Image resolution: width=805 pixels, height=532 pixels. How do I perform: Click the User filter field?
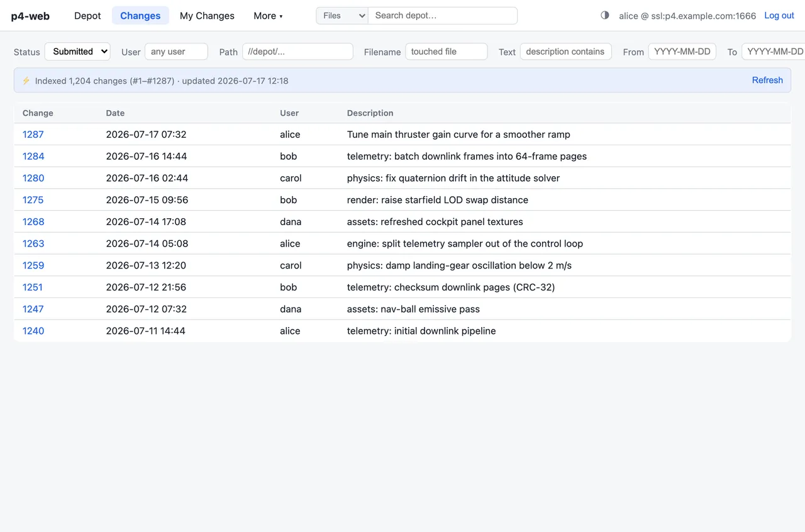coord(176,52)
